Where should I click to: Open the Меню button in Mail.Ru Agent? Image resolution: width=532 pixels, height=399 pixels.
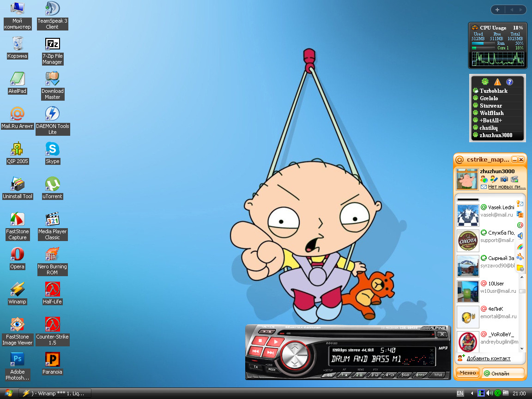click(x=467, y=373)
